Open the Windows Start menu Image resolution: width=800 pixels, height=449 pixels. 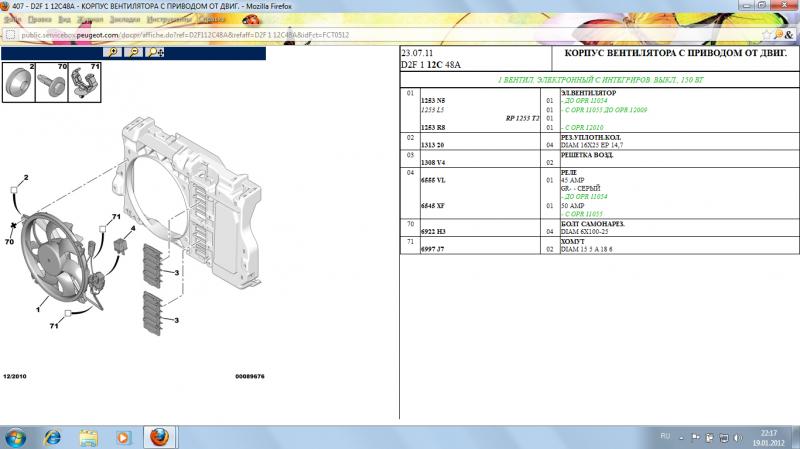point(17,437)
